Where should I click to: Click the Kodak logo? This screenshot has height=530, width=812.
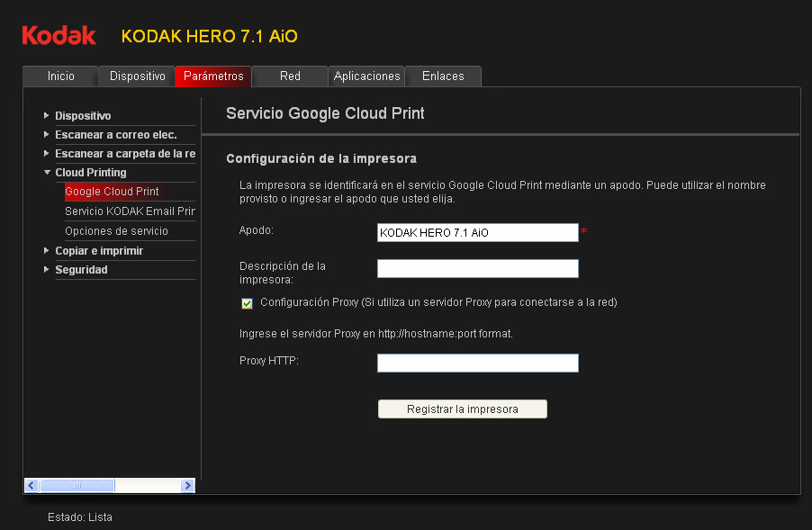(x=59, y=36)
